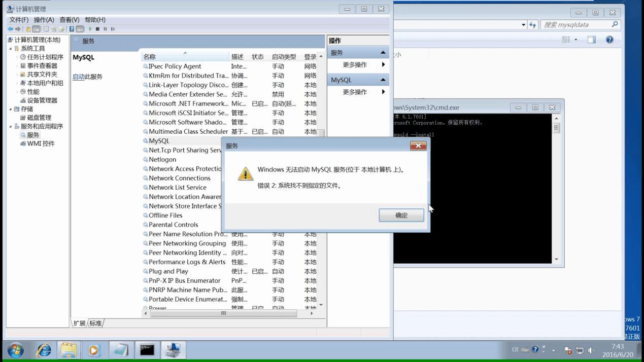The width and height of the screenshot is (644, 362).
Task: Open the volume icon in system tray
Action: tap(592, 349)
